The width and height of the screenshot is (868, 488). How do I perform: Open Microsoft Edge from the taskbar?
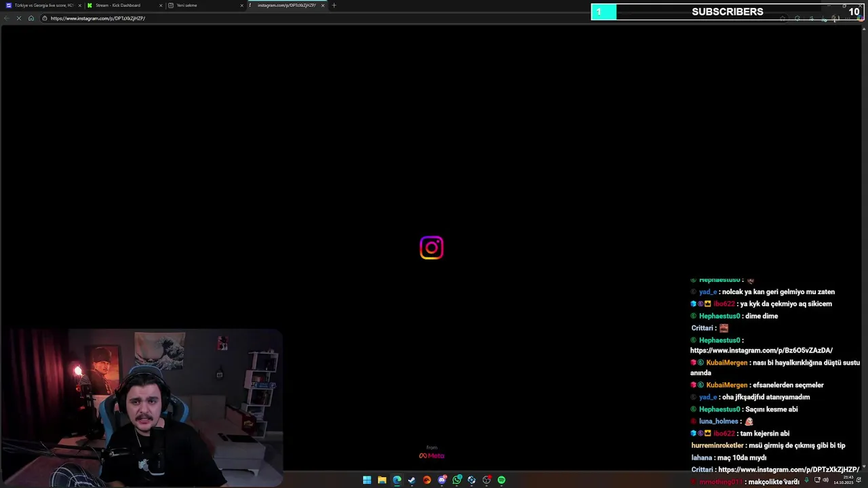coord(397,480)
